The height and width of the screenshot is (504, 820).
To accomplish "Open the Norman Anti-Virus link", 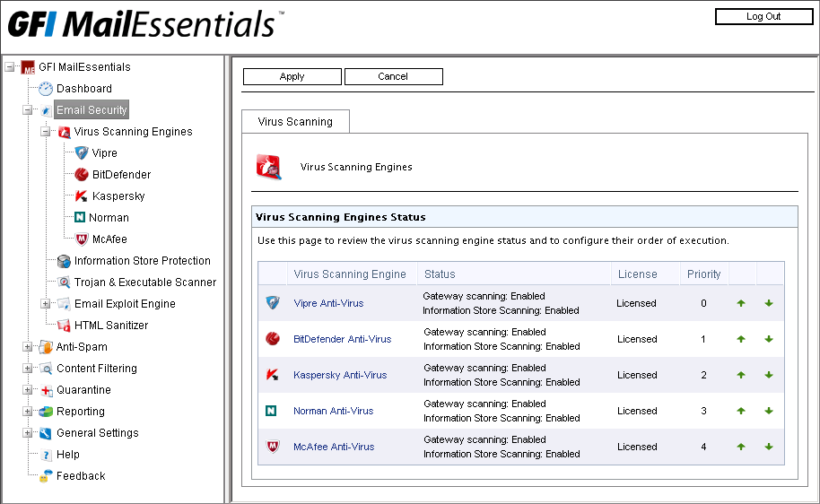I will [333, 411].
